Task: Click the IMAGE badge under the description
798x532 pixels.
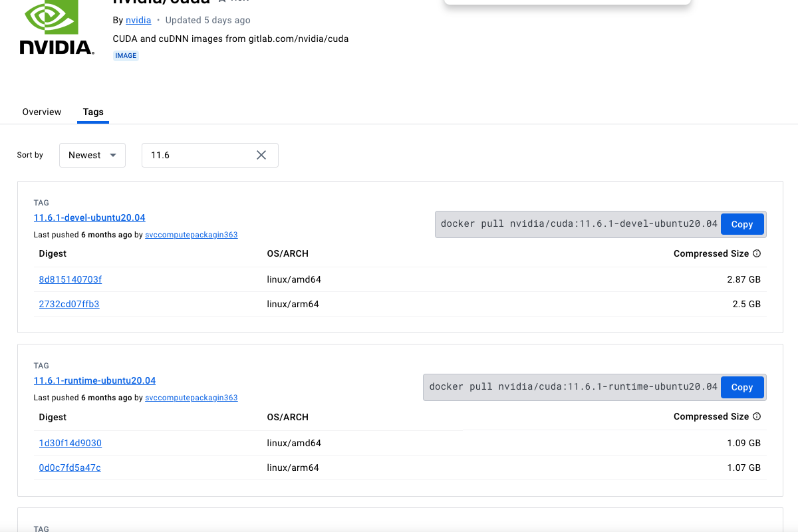Action: [x=126, y=56]
